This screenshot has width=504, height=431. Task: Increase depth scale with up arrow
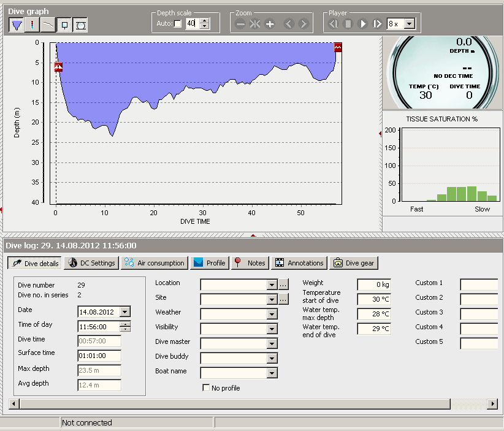click(204, 21)
